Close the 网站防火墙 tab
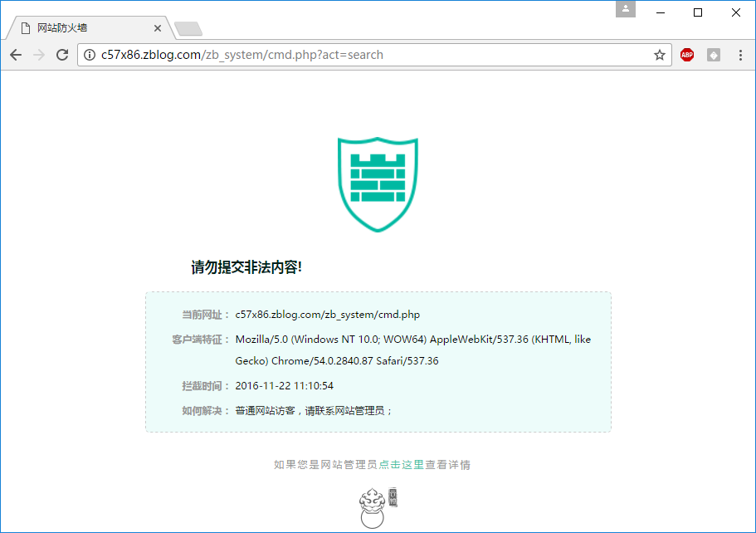The height and width of the screenshot is (533, 756). pyautogui.click(x=158, y=28)
